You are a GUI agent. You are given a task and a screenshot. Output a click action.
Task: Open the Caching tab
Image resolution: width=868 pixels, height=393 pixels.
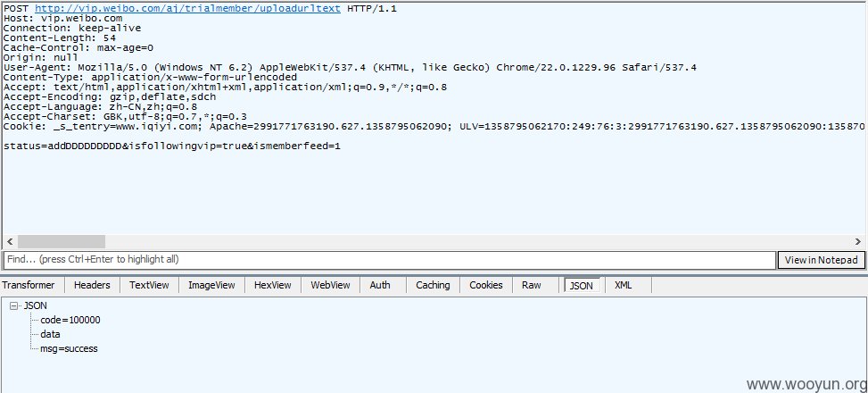click(x=433, y=285)
